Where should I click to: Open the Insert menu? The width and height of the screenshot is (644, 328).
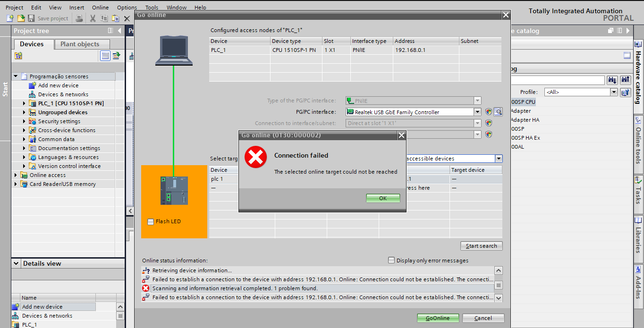click(x=77, y=8)
